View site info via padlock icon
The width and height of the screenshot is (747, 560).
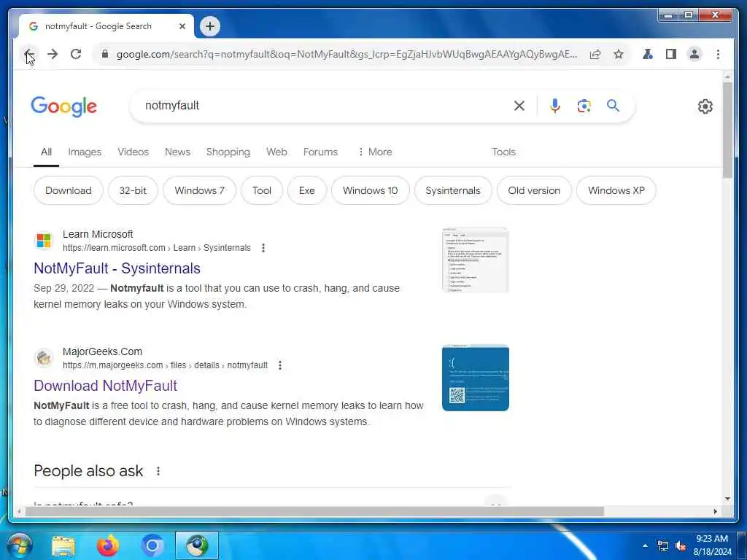click(105, 54)
